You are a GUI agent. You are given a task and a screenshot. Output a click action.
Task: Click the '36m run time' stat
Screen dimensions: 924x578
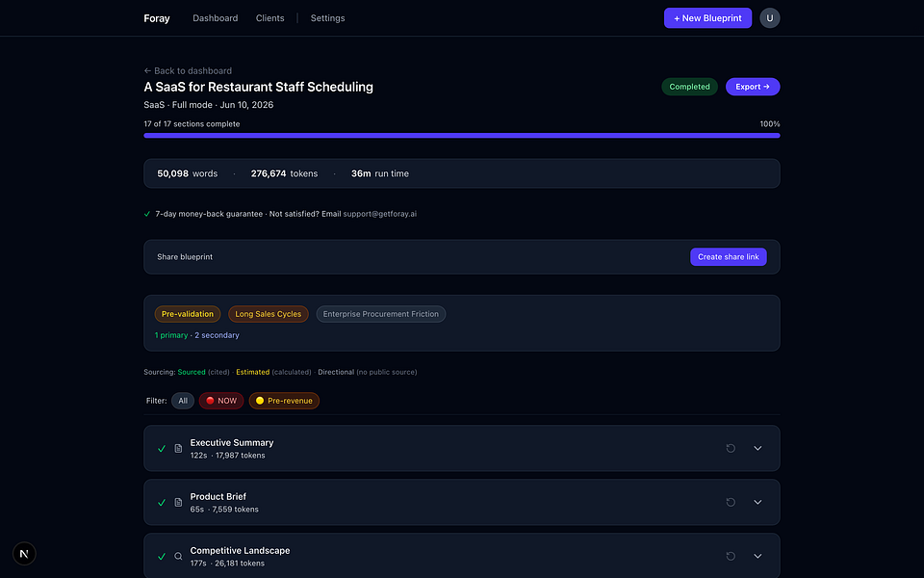pyautogui.click(x=380, y=174)
